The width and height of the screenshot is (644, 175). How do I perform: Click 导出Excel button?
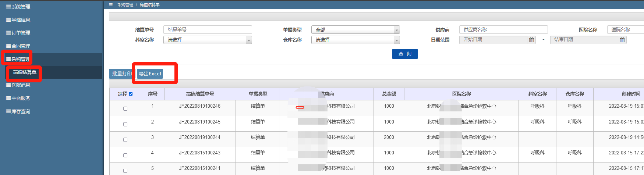click(x=150, y=74)
